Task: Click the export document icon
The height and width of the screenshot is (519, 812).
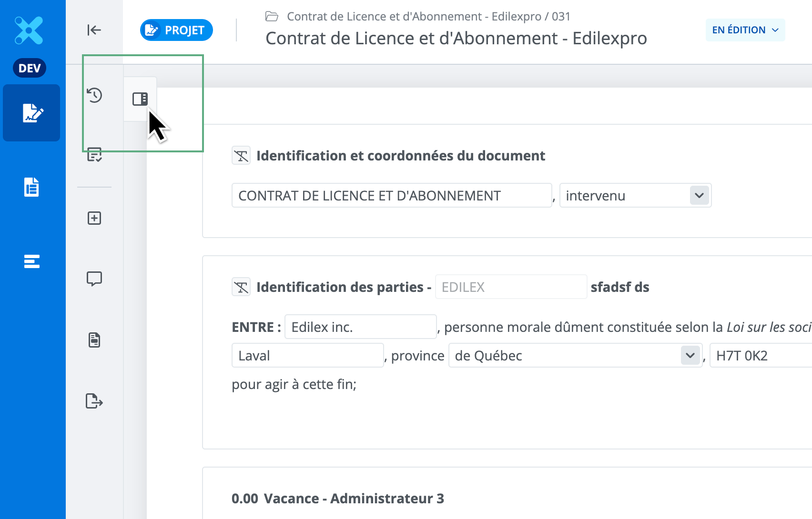Action: [94, 401]
